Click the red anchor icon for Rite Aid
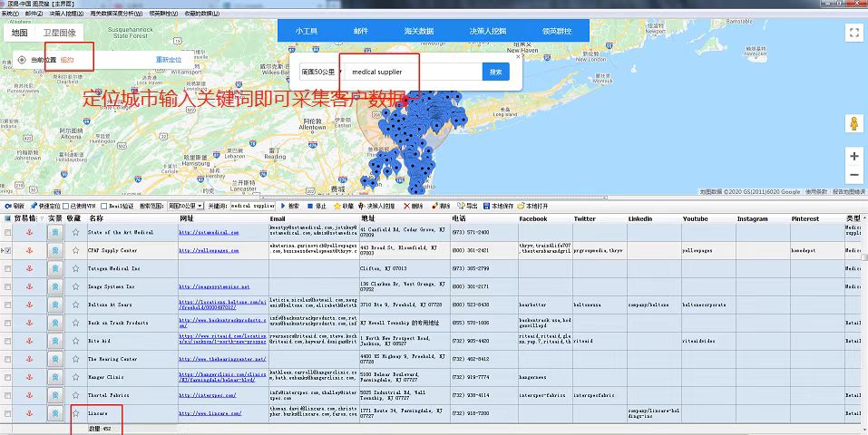The height and width of the screenshot is (435, 868). pos(28,340)
